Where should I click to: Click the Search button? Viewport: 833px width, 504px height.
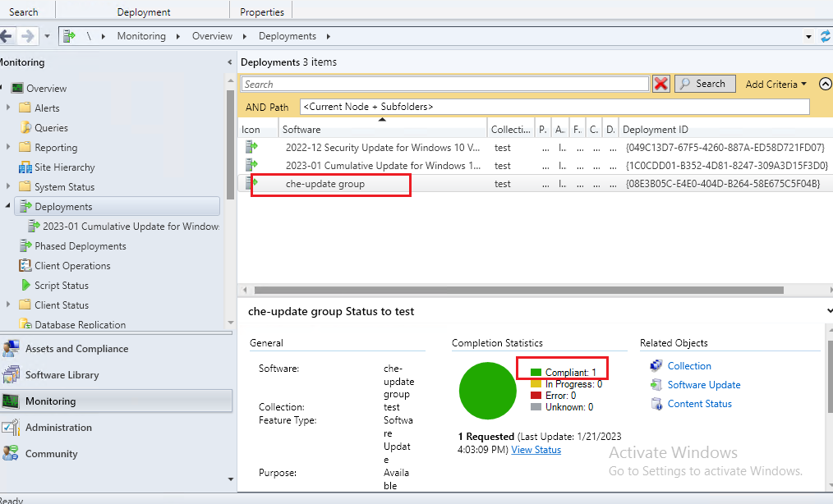click(705, 84)
